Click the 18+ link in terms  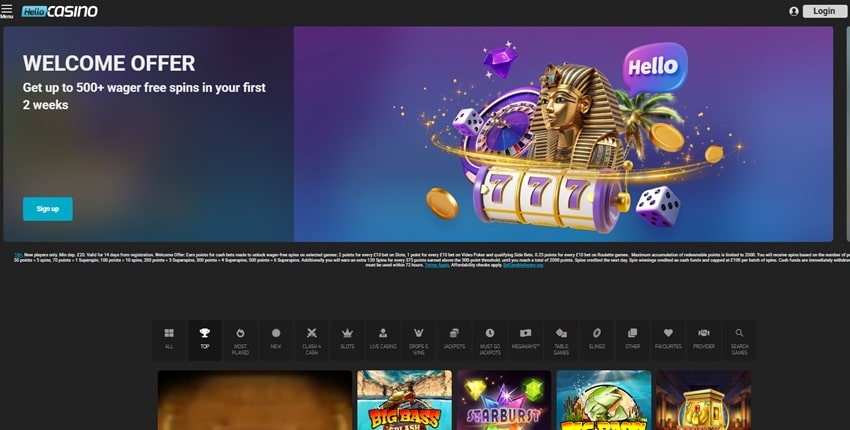[18, 254]
